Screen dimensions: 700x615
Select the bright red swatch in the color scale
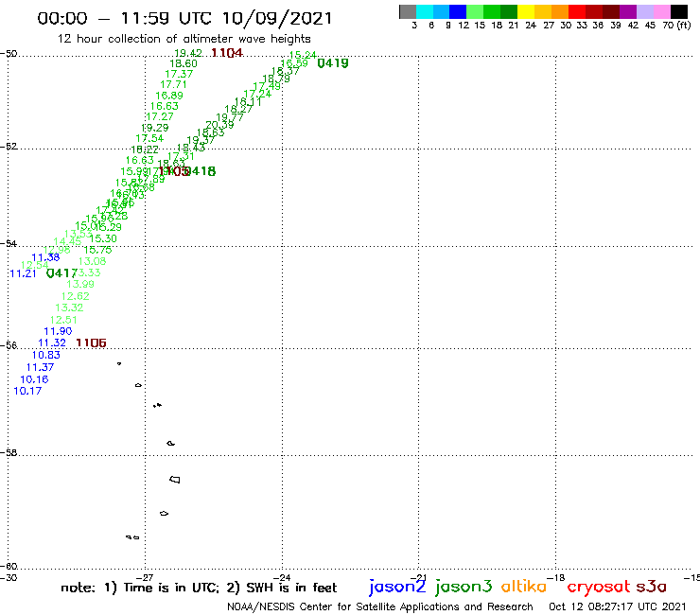coord(577,11)
